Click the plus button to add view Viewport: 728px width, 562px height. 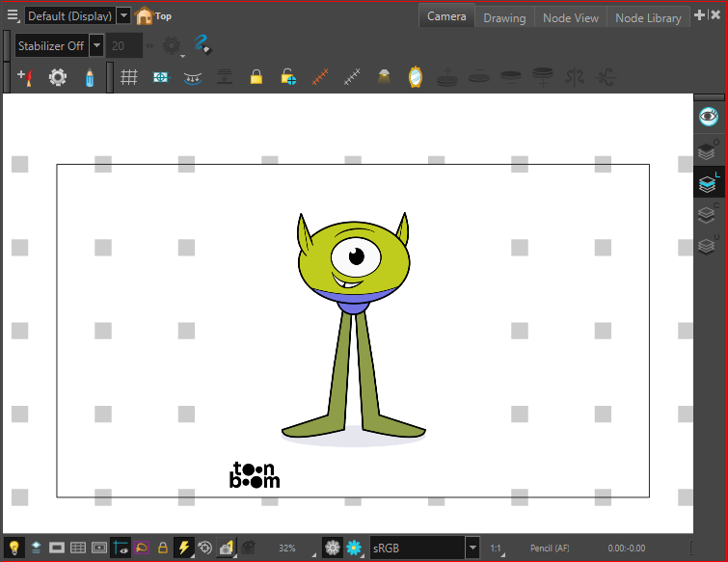coord(699,15)
